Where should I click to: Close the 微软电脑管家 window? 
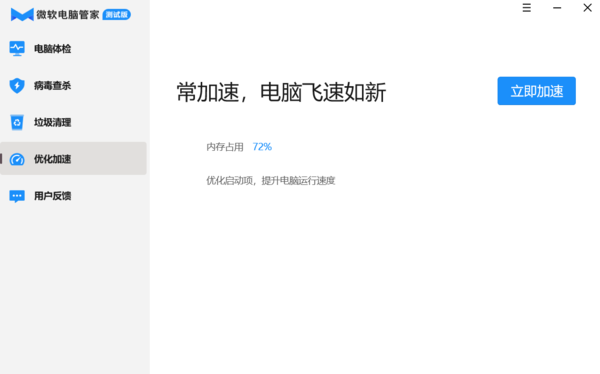tap(587, 8)
